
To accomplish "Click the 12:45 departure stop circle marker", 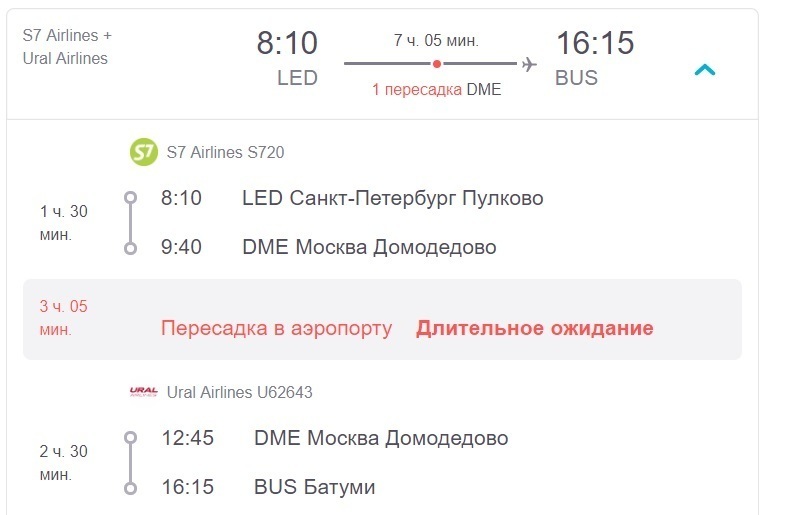I will 130,437.
